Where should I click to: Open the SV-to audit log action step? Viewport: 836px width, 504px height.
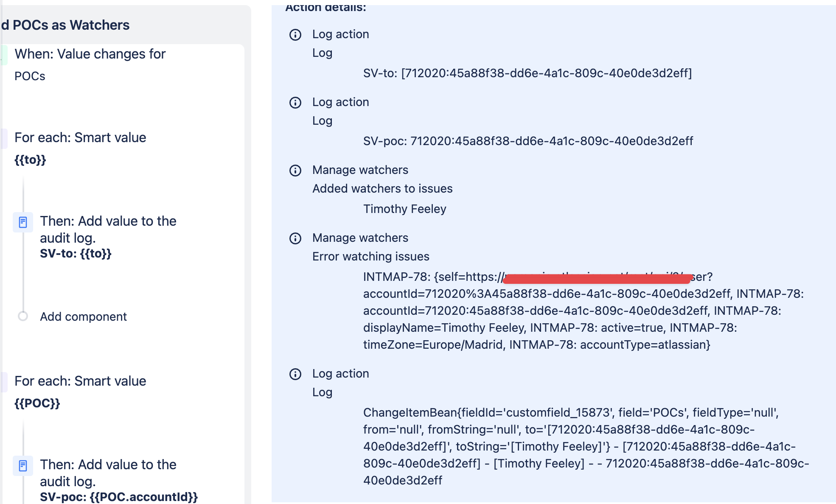(108, 237)
